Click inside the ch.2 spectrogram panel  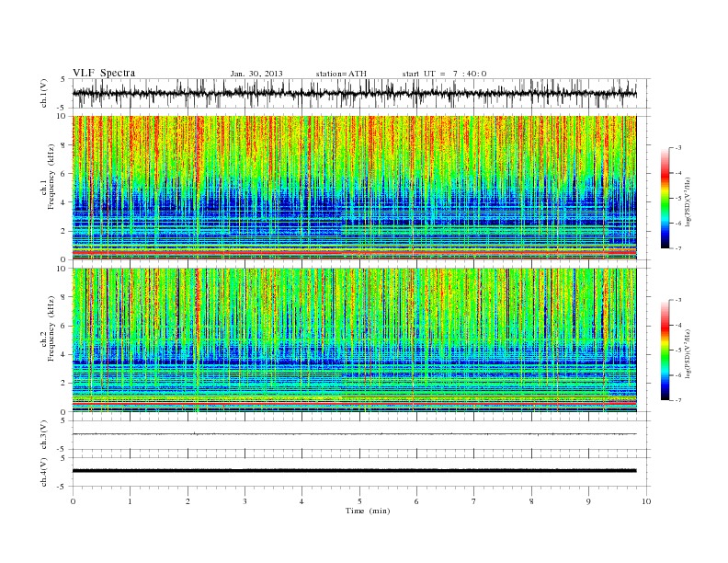[354, 340]
